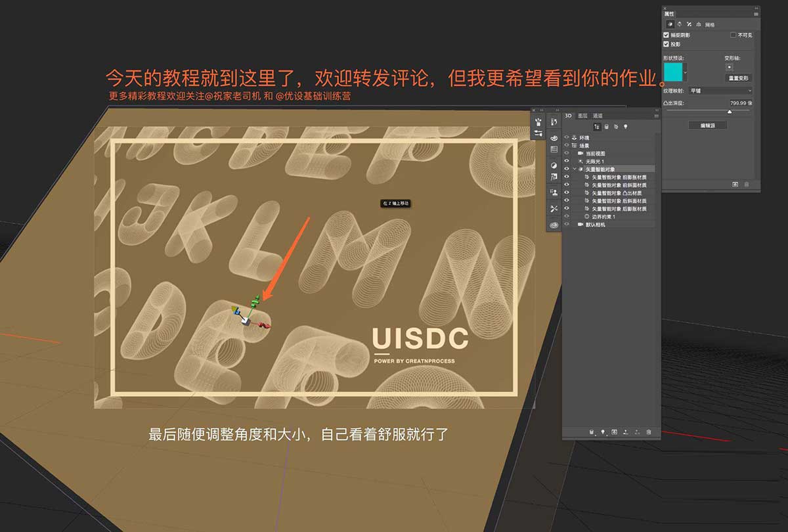The width and height of the screenshot is (788, 532).
Task: Select the 属性 panel tab
Action: click(x=668, y=14)
